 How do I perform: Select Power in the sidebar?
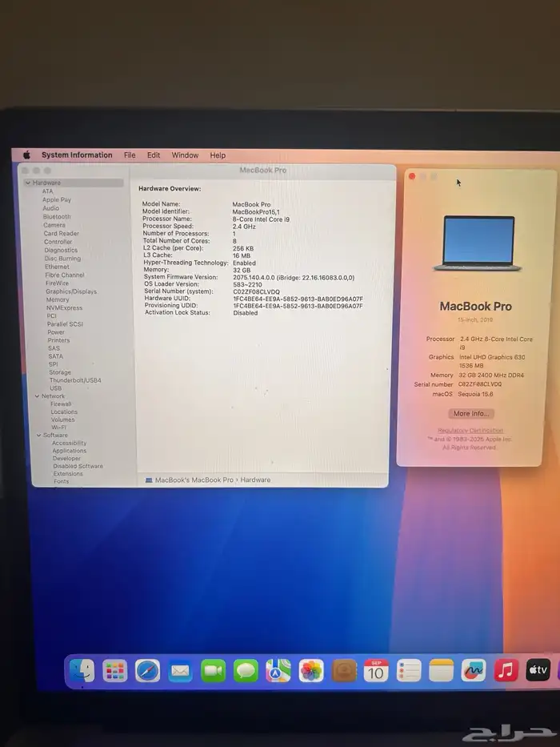(x=56, y=332)
